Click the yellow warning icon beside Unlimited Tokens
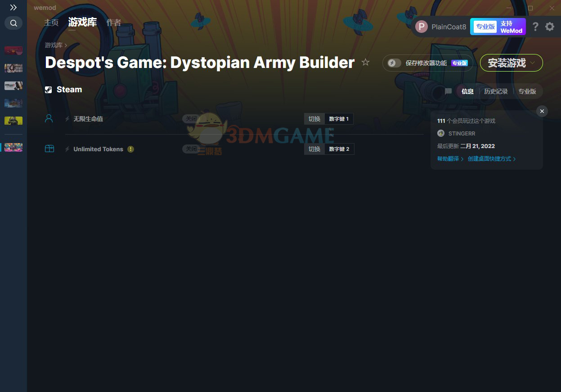 tap(130, 149)
